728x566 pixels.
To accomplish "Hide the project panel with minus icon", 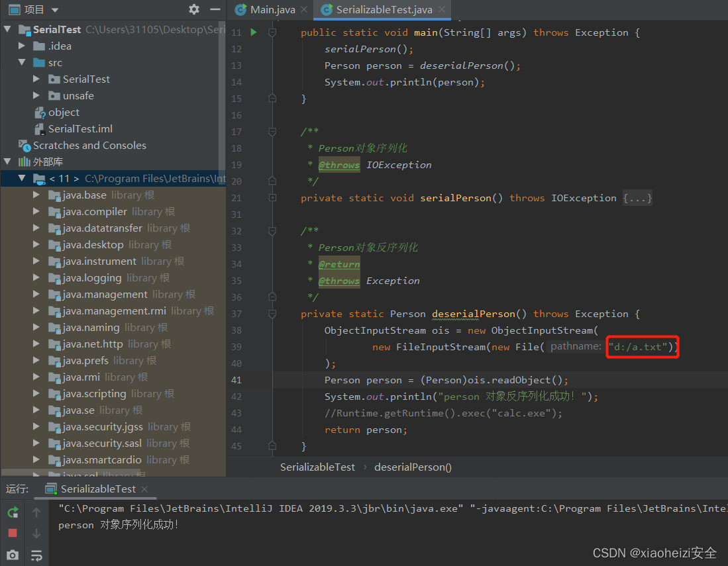I will coord(215,9).
